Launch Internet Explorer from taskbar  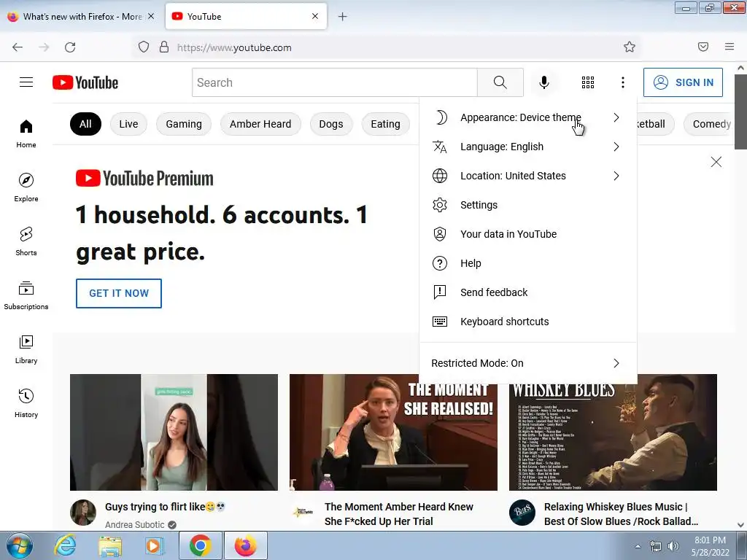click(x=65, y=545)
